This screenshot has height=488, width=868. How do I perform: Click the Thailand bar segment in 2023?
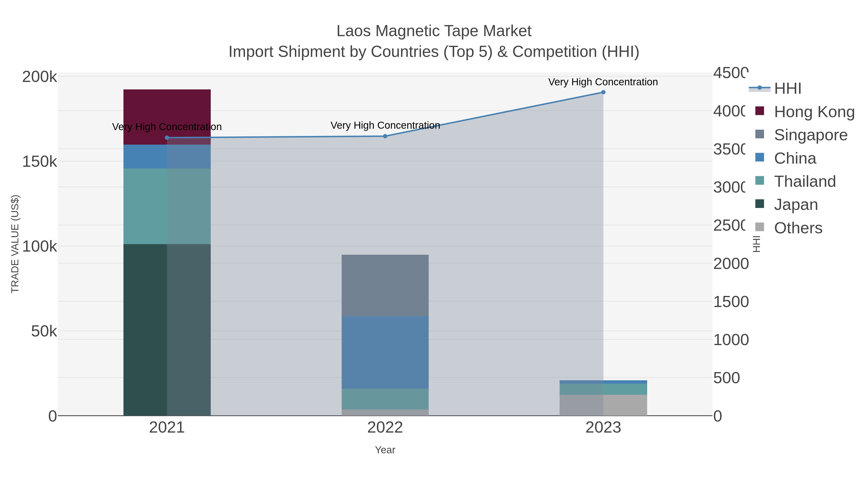click(x=603, y=389)
